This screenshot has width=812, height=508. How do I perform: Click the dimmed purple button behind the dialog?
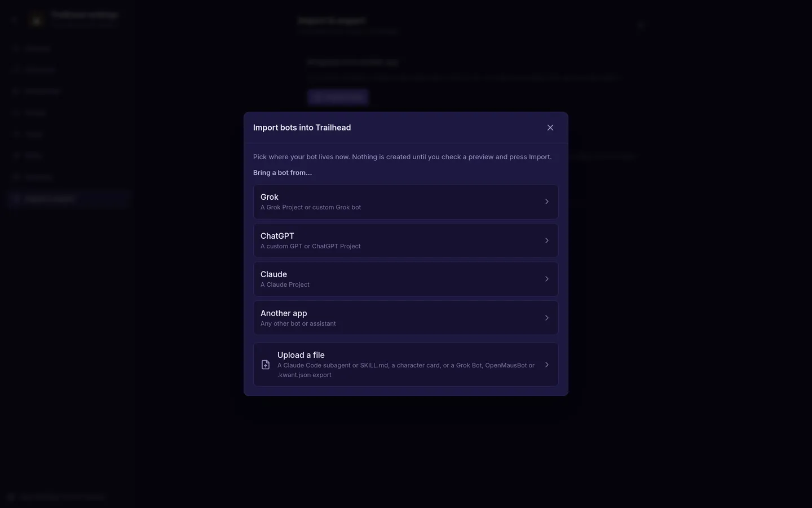pyautogui.click(x=338, y=97)
